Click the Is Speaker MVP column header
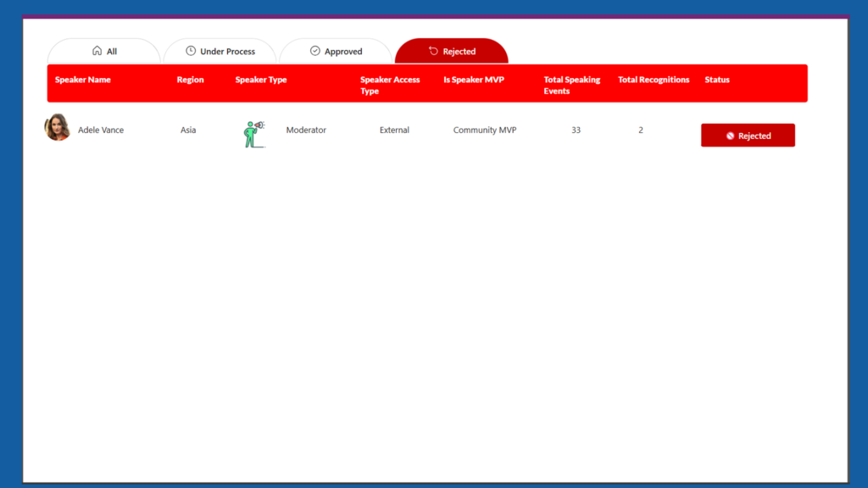This screenshot has height=488, width=868. point(474,80)
